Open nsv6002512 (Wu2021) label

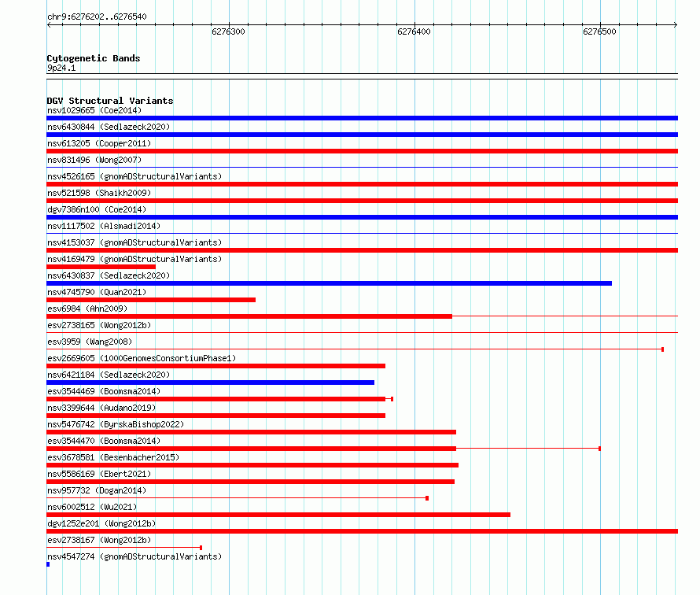[92, 507]
